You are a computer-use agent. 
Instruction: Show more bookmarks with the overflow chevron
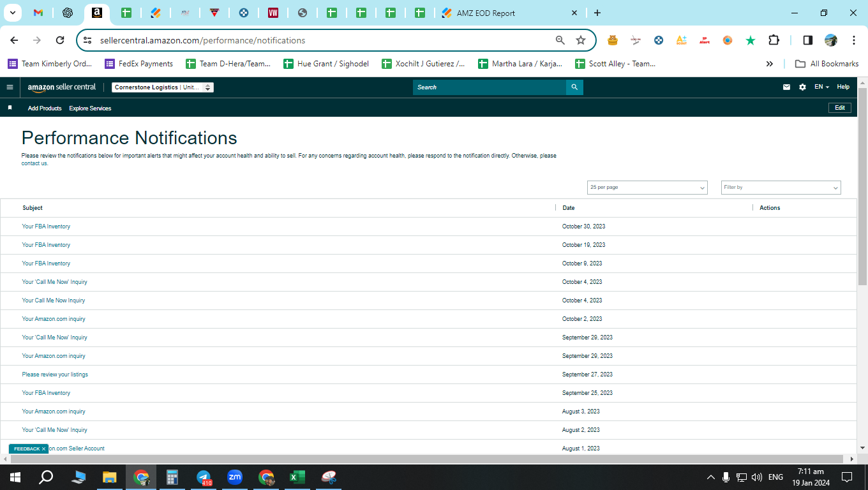click(x=770, y=64)
